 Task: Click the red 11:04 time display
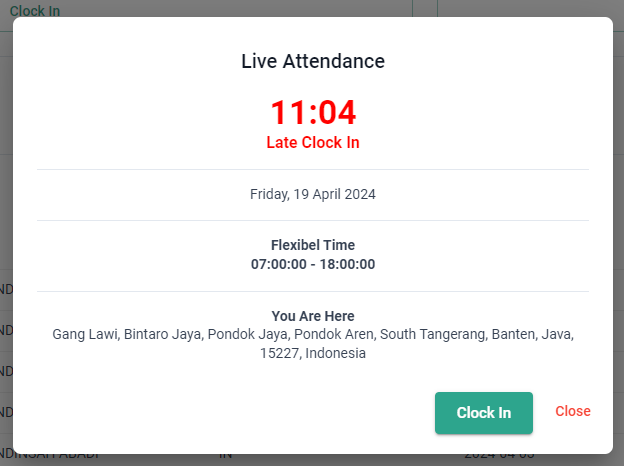click(313, 113)
